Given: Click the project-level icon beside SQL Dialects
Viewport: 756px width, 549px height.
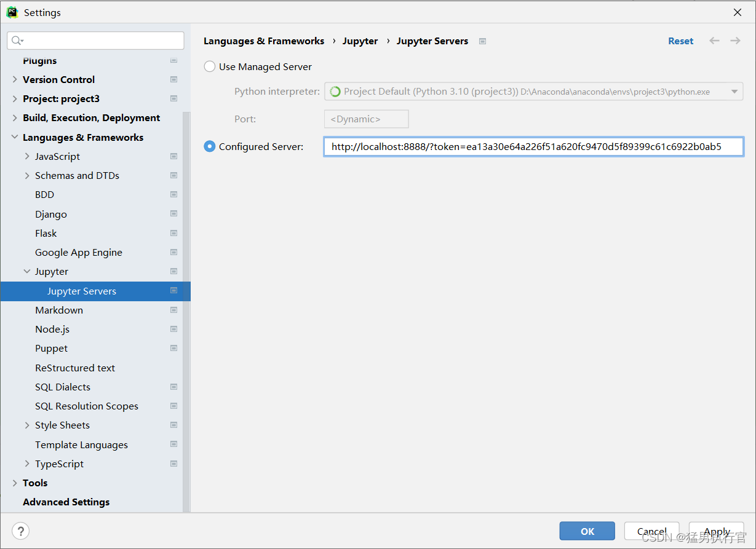Looking at the screenshot, I should click(x=173, y=387).
